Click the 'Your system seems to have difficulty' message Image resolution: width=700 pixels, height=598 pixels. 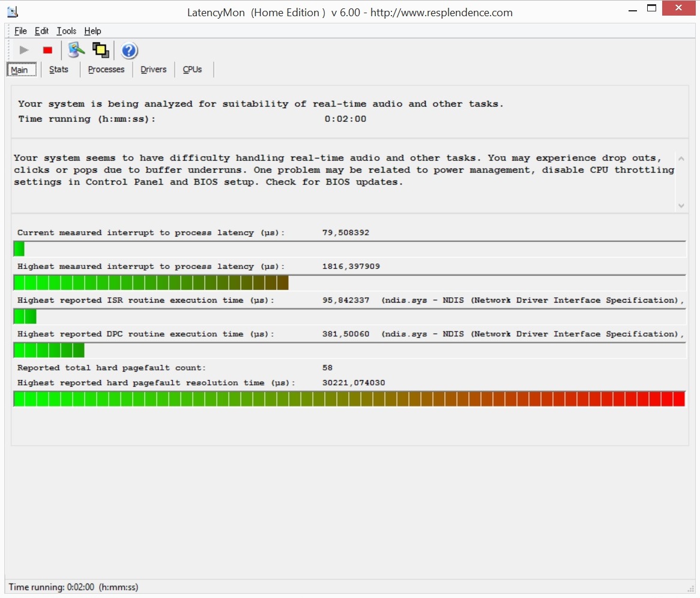pos(344,170)
